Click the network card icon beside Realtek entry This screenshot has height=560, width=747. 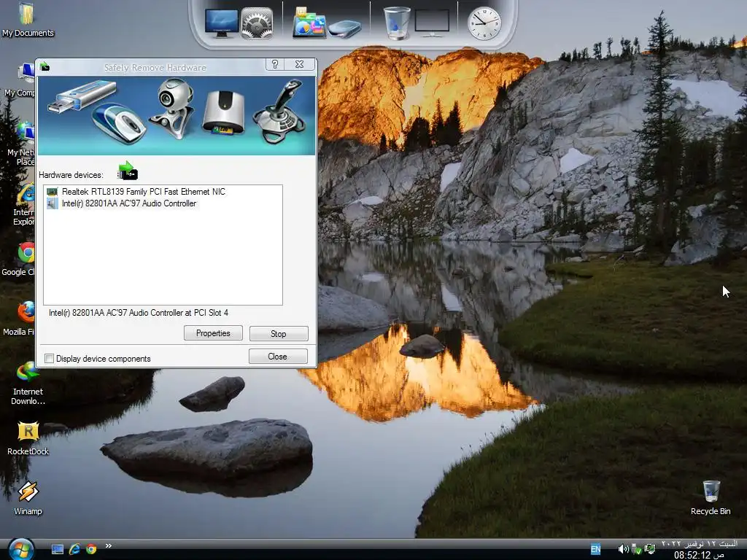[52, 192]
